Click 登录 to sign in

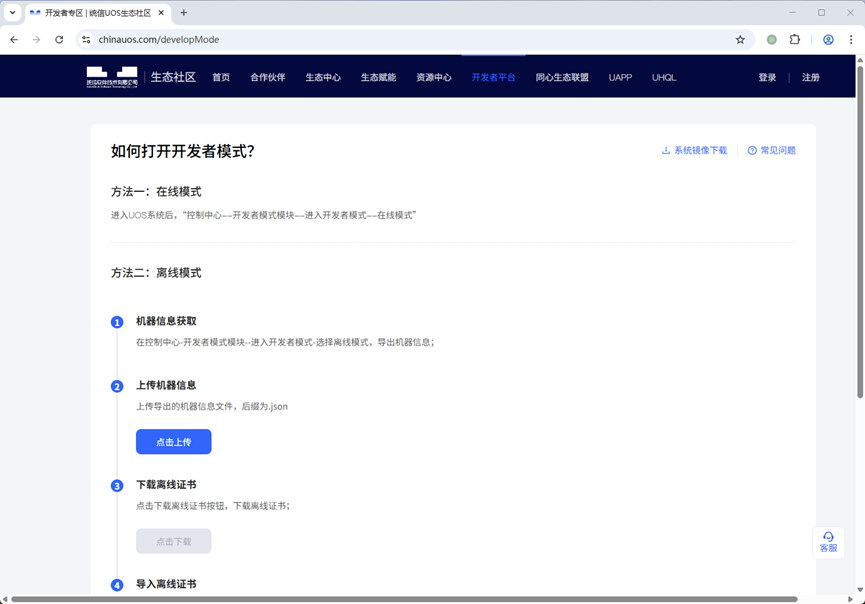point(766,76)
